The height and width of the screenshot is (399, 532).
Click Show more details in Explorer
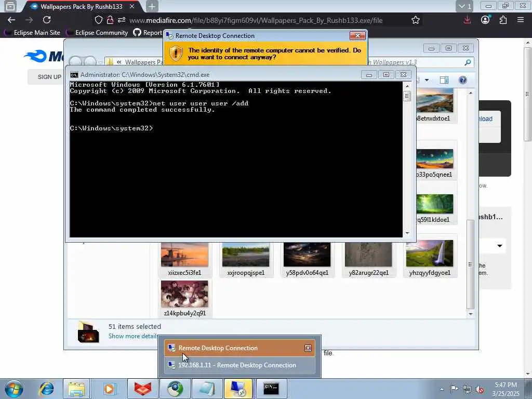134,336
